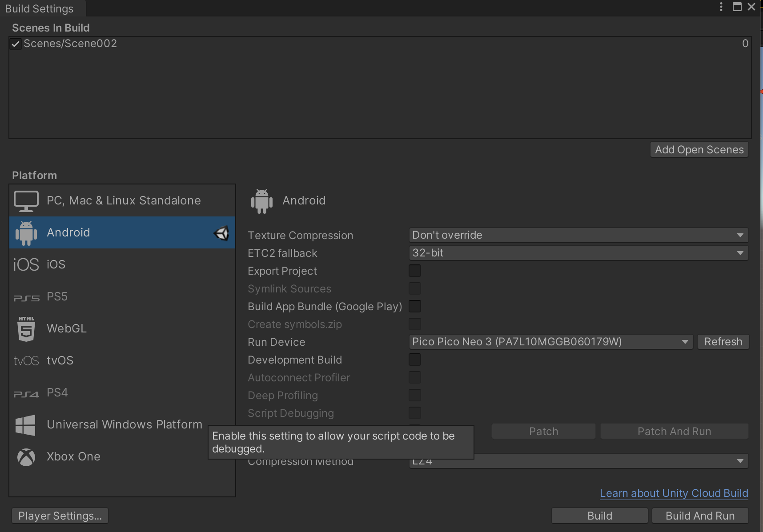Click the Scenes In Build heading
763x532 pixels.
[51, 28]
